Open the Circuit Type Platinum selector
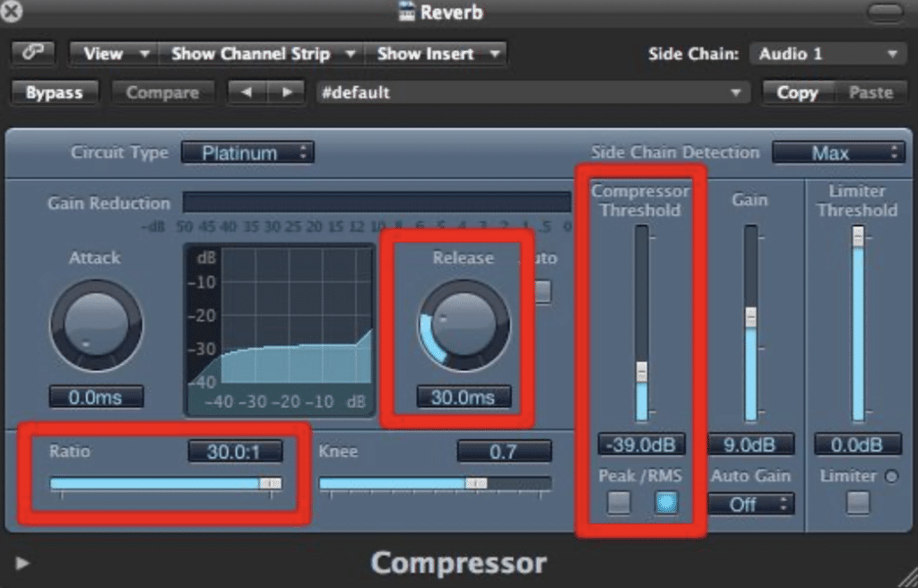918x588 pixels. point(247,153)
